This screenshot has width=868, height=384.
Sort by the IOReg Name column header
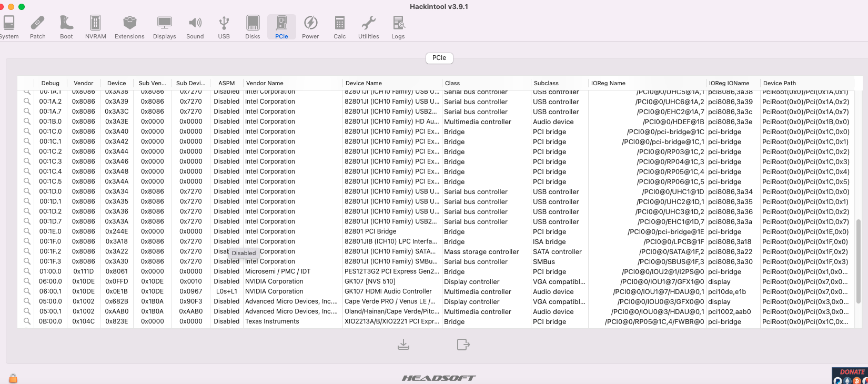coord(648,83)
